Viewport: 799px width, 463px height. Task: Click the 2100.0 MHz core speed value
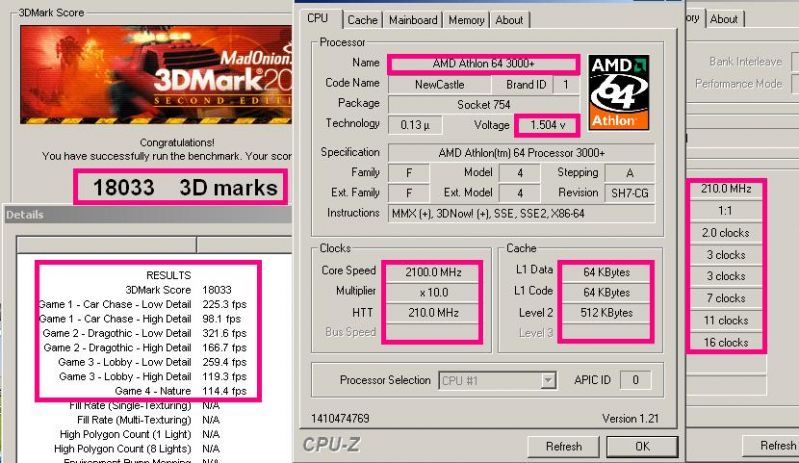(x=433, y=273)
